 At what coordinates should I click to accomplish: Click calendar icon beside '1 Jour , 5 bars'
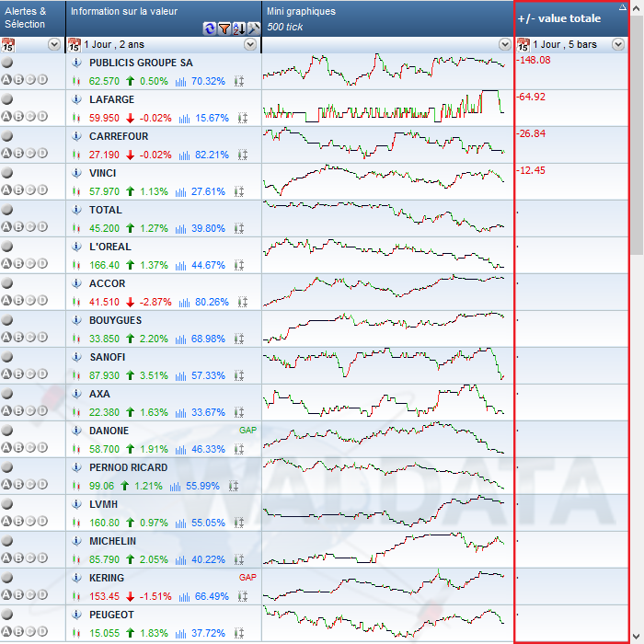[523, 45]
